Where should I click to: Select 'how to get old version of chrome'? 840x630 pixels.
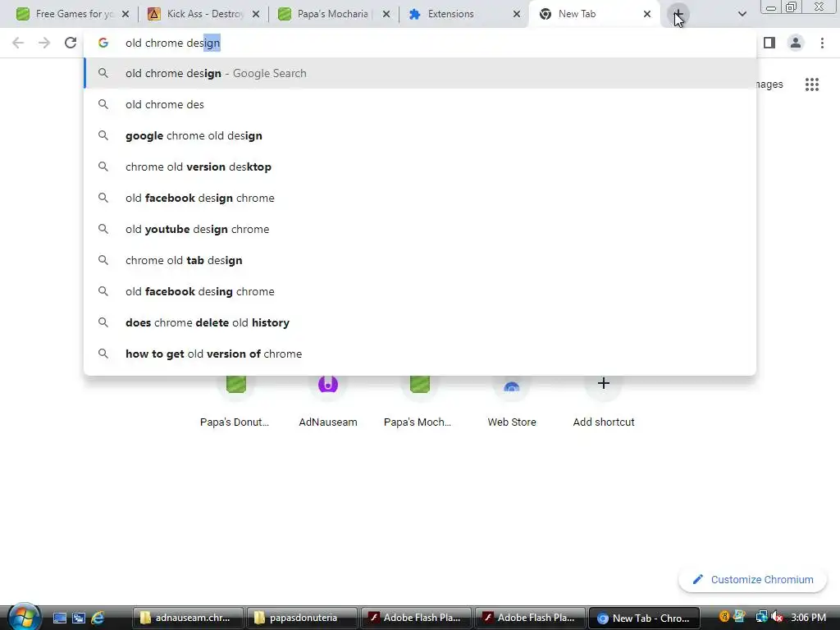click(420, 354)
